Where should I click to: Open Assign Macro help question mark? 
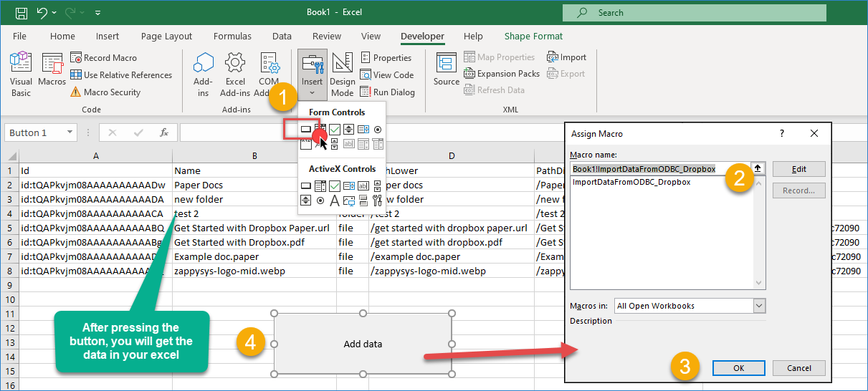(781, 133)
